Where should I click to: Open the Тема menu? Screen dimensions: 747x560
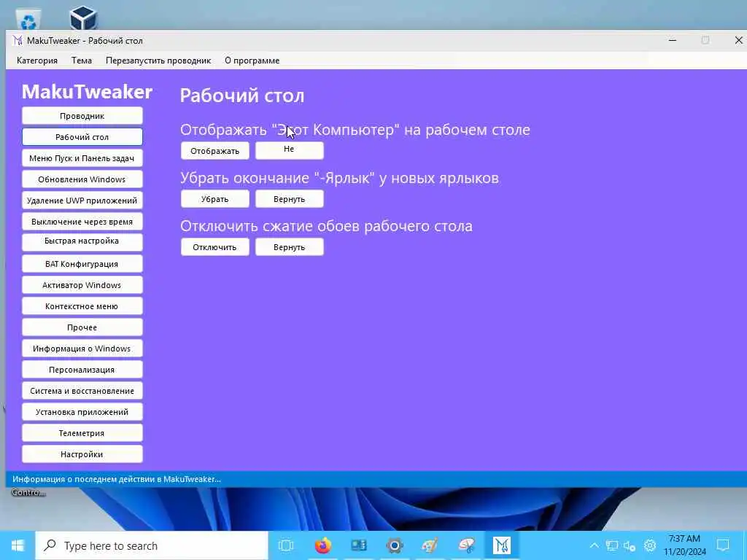[x=82, y=61]
